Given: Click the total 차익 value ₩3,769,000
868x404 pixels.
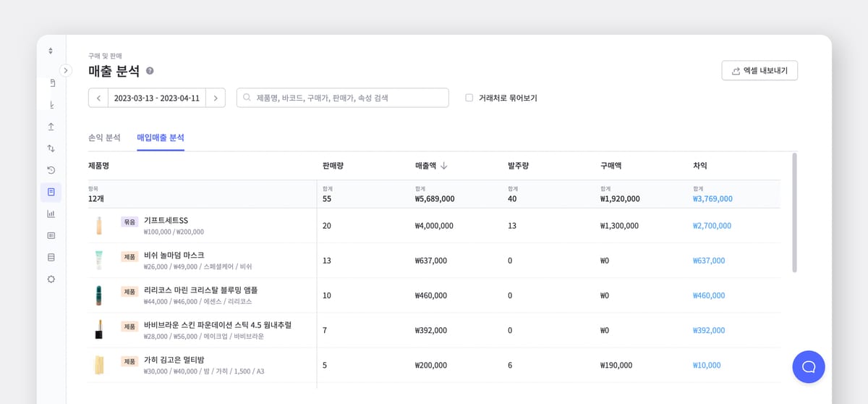Looking at the screenshot, I should [x=712, y=198].
